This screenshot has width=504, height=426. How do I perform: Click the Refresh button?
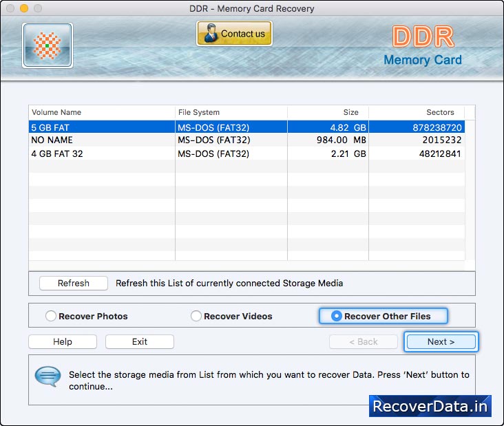click(74, 283)
